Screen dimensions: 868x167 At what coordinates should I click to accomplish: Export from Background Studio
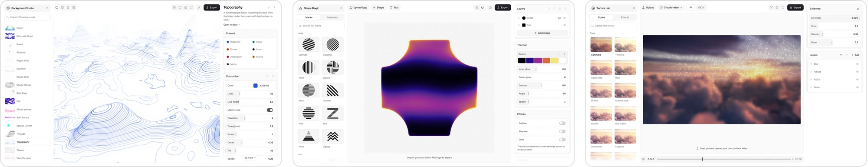click(x=212, y=7)
